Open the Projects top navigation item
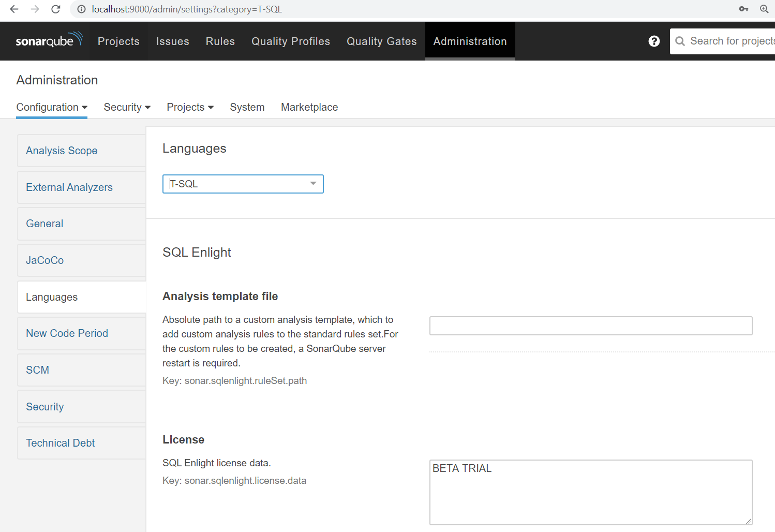775x532 pixels. 118,41
